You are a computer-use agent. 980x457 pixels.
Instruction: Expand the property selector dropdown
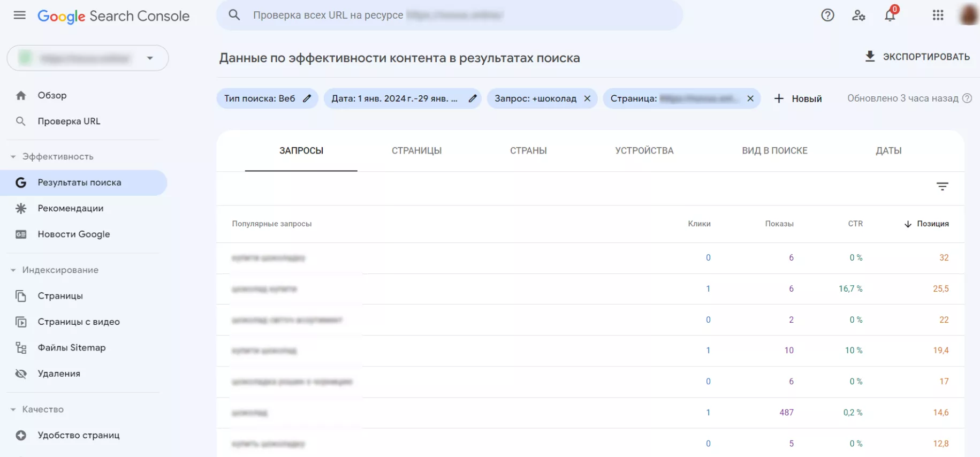[x=88, y=58]
